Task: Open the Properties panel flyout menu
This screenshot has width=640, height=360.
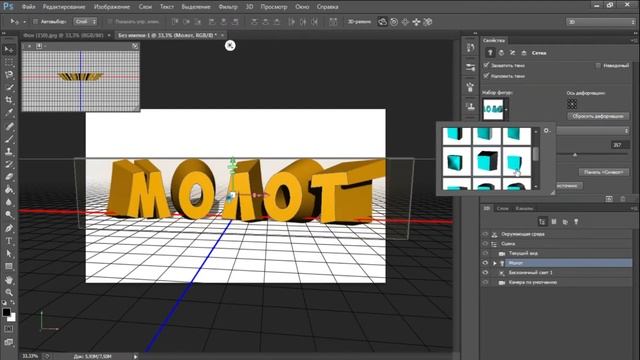Action: (633, 40)
